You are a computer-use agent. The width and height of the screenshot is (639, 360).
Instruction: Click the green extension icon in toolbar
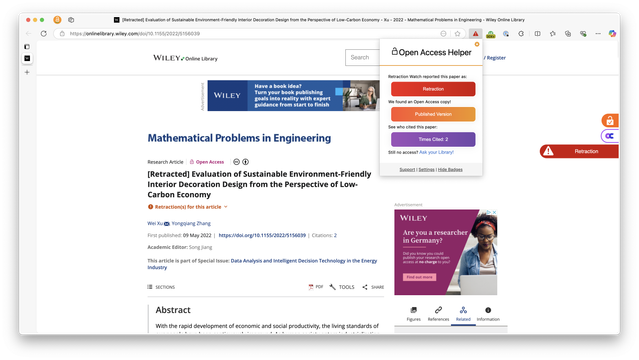pos(491,34)
